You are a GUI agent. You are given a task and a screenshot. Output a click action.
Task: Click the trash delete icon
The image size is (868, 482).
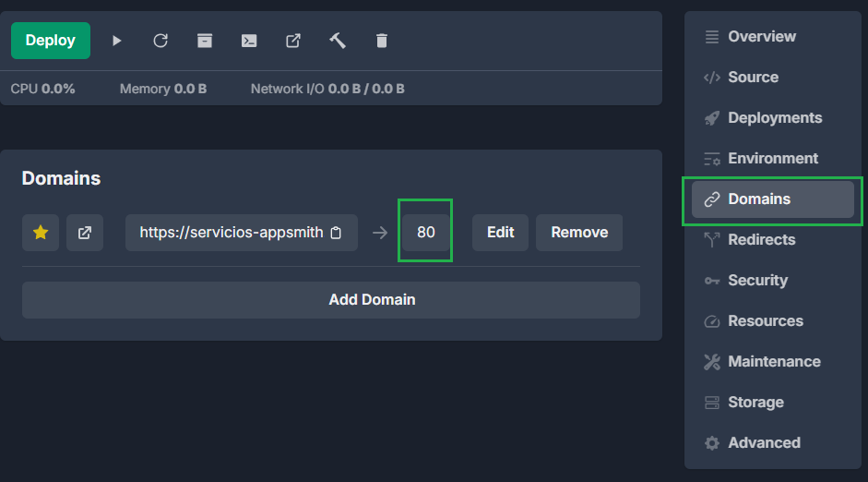pos(382,41)
